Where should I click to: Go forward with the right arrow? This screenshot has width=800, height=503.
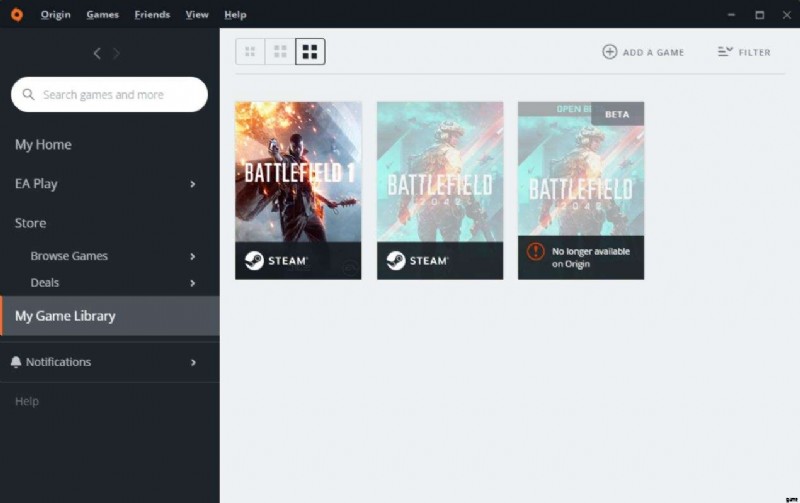tap(116, 53)
